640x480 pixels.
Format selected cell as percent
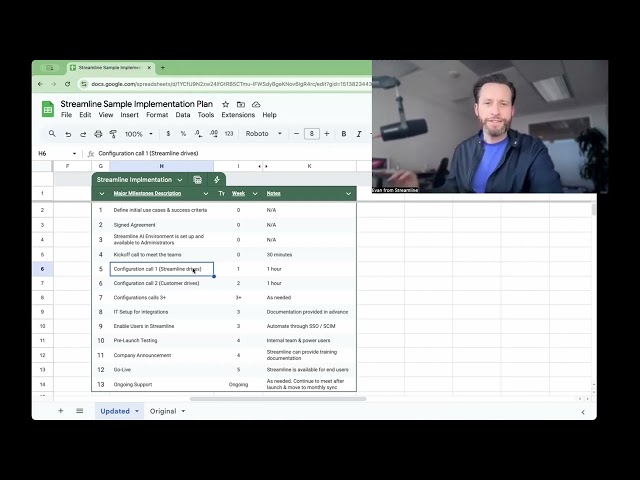[x=183, y=133]
